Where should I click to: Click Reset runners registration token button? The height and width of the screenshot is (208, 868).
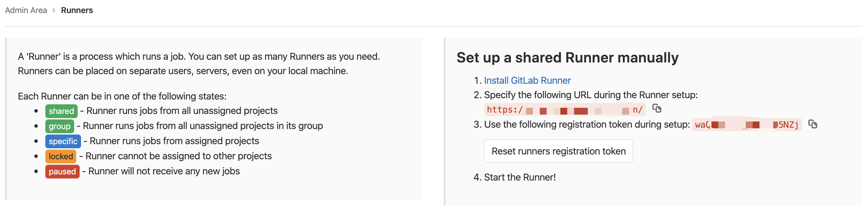pos(558,151)
